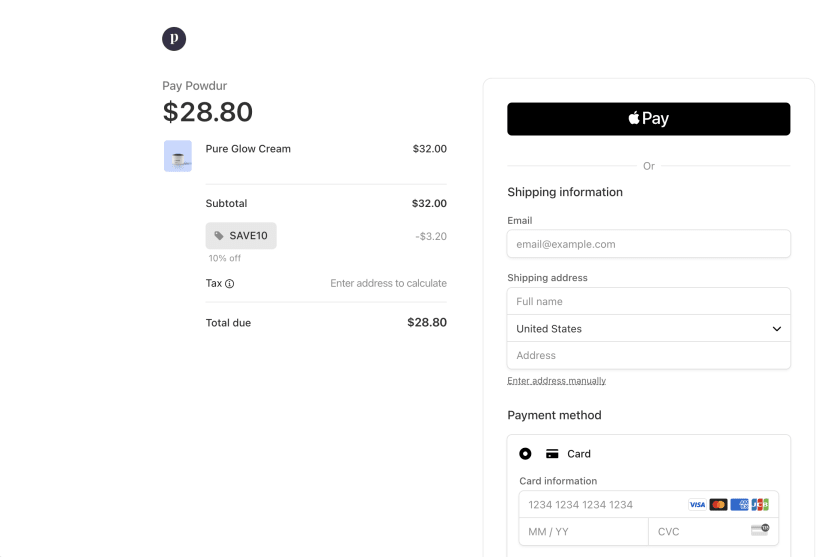This screenshot has height=557, width=826.
Task: Pay with the Apple Pay button
Action: [x=648, y=119]
